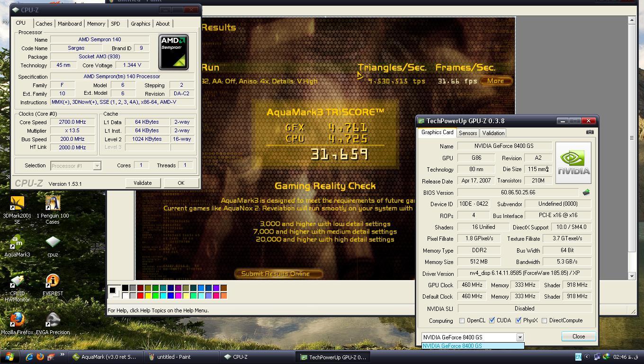Image resolution: width=644 pixels, height=364 pixels.
Task: Click Paint vertical scrollbar down arrow
Action: tap(632, 276)
